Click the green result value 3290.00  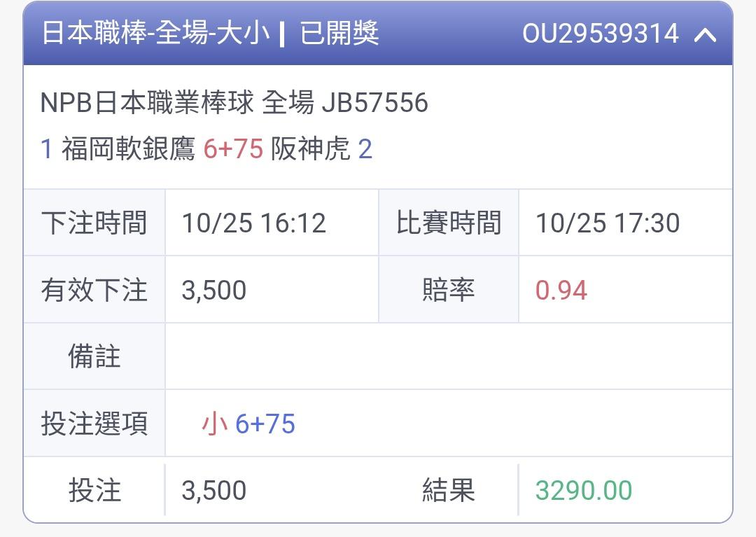click(583, 490)
